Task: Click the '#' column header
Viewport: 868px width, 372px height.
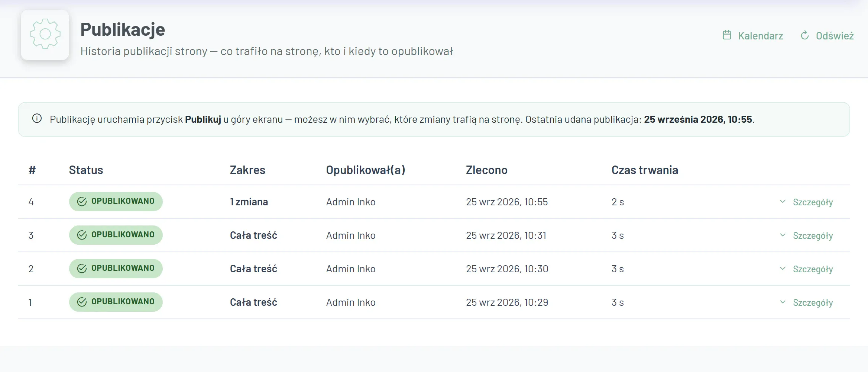Action: pos(32,170)
